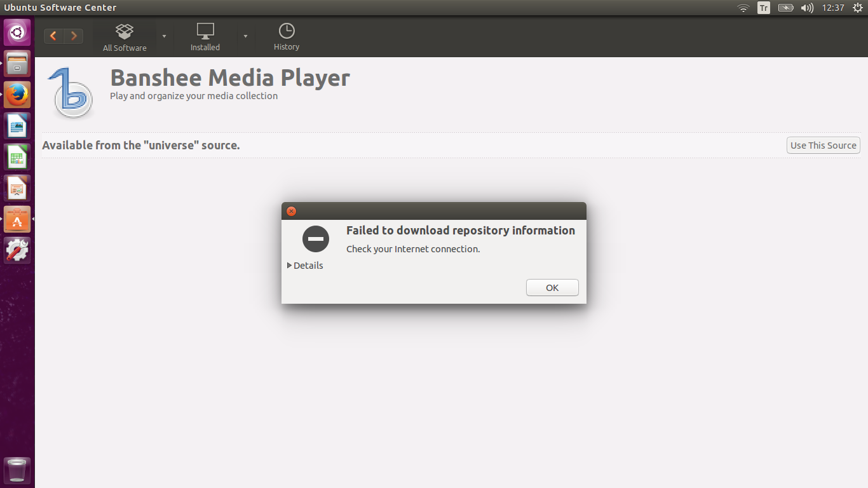Open the battery status indicator
Screen dimensions: 868x488
coord(786,8)
